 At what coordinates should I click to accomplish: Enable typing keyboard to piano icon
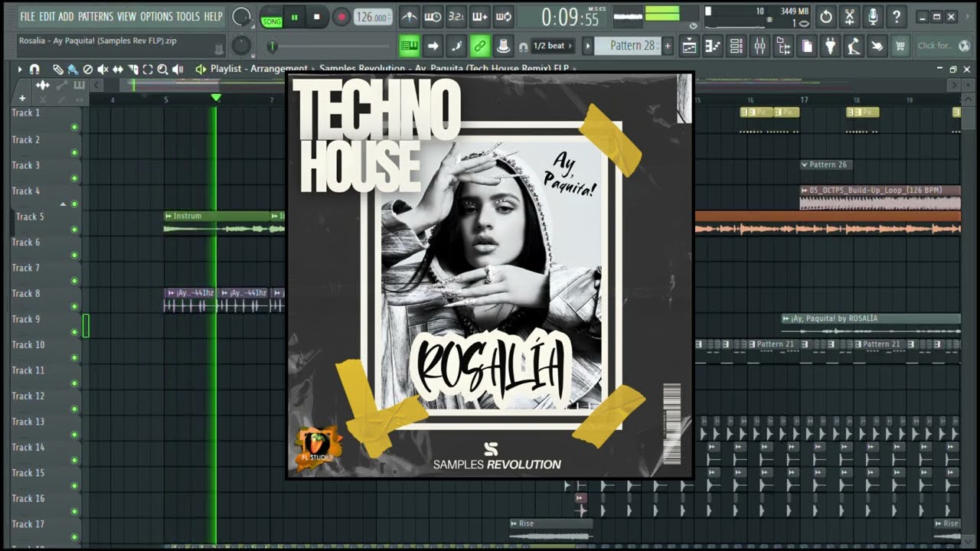coord(410,47)
